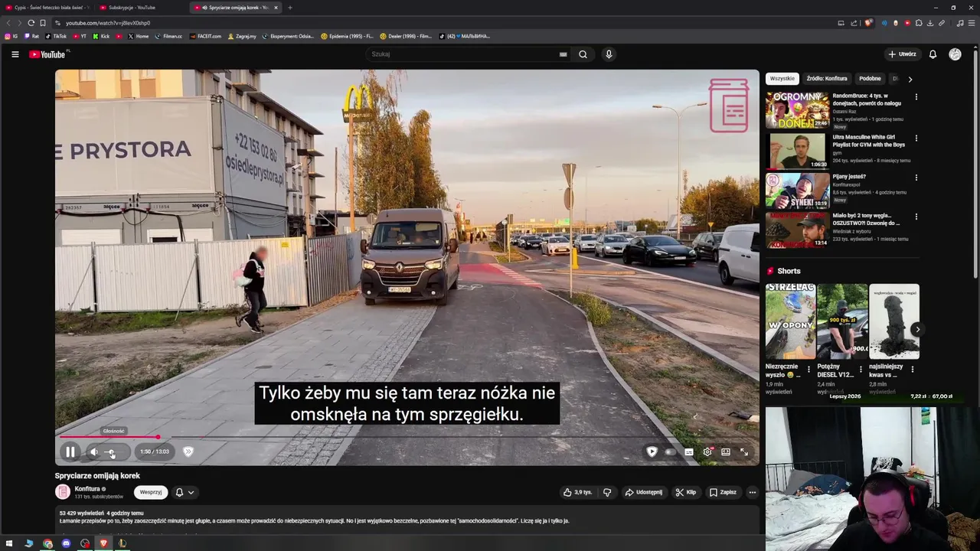Open options menu for Ultra Masculine playlist video
The width and height of the screenshot is (980, 551).
point(916,139)
